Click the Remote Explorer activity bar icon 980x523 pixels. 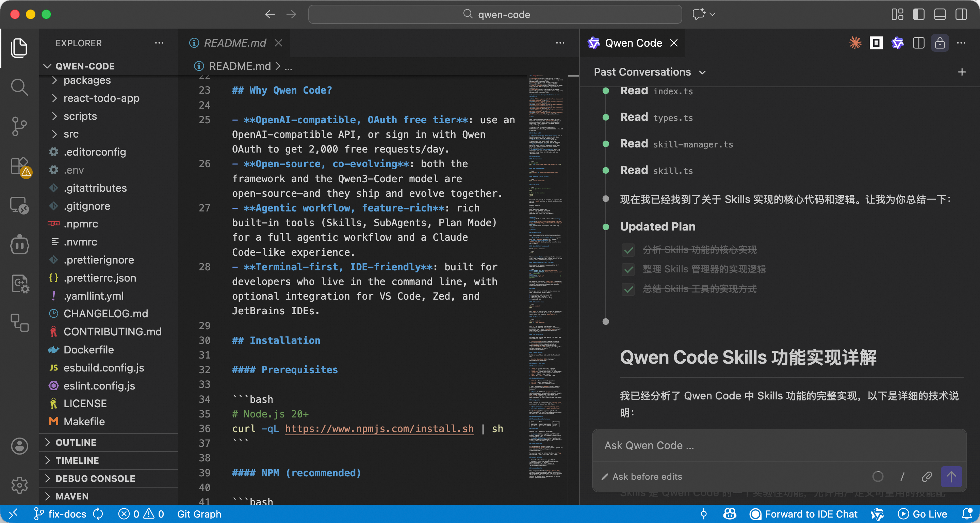[x=19, y=206]
